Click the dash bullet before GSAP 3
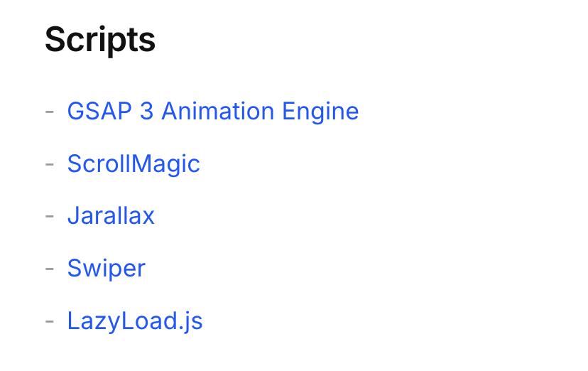The height and width of the screenshot is (371, 588). pos(50,112)
